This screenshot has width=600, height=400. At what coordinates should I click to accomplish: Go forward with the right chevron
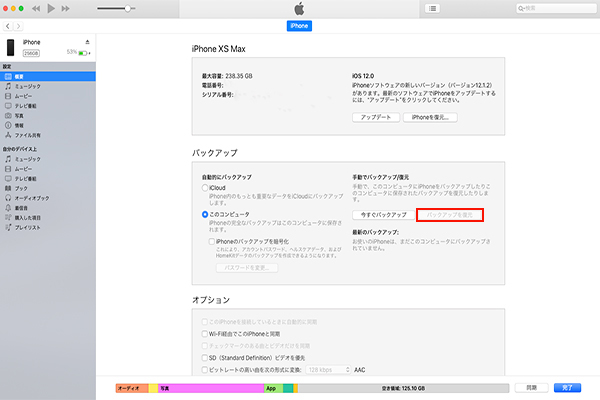point(18,26)
